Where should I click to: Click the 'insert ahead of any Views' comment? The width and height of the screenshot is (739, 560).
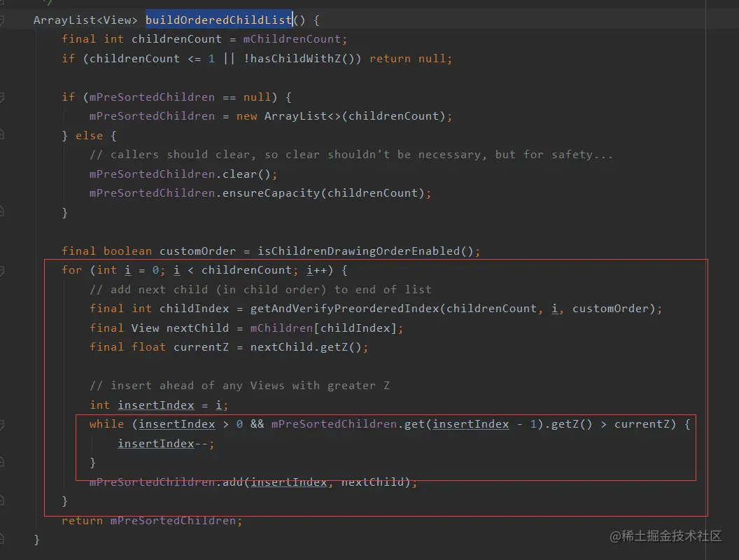coord(239,386)
